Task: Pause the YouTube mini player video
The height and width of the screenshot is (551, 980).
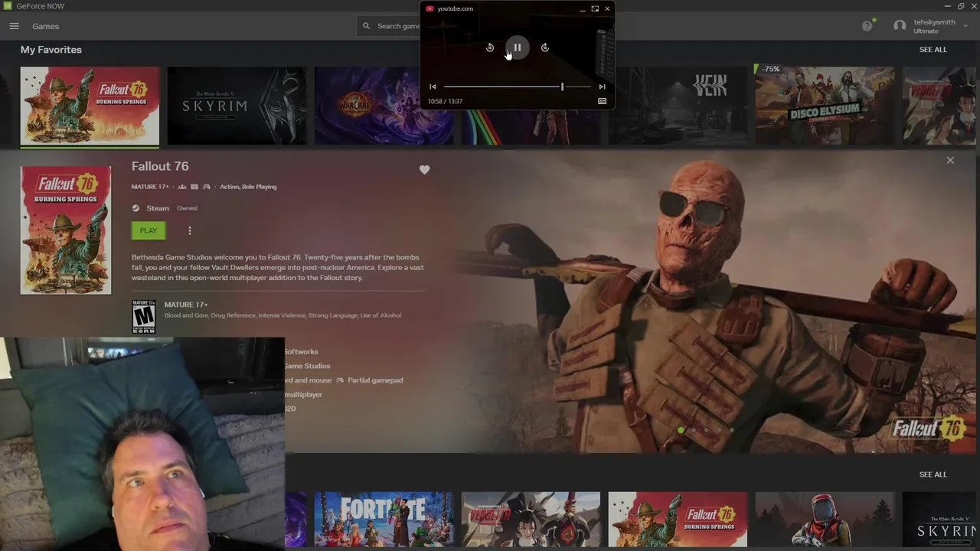Action: tap(517, 47)
